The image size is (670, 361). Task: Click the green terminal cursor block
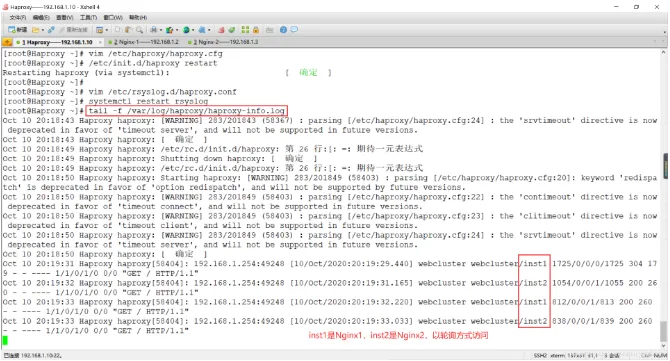tap(5, 340)
